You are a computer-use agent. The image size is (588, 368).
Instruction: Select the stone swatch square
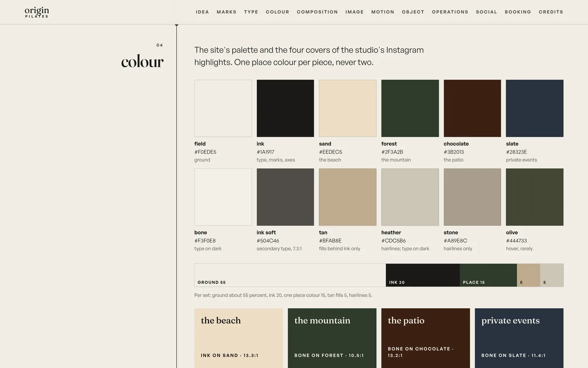[x=472, y=197]
